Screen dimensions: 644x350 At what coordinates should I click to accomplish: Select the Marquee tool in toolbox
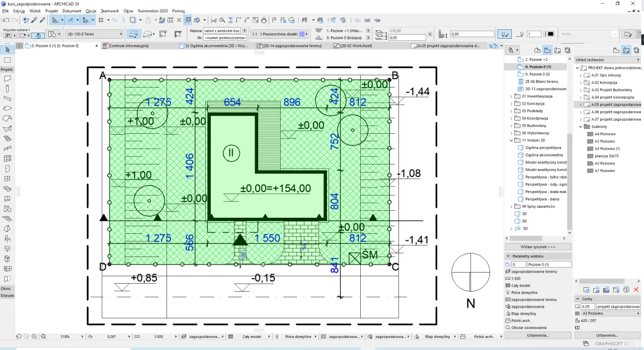(7, 60)
